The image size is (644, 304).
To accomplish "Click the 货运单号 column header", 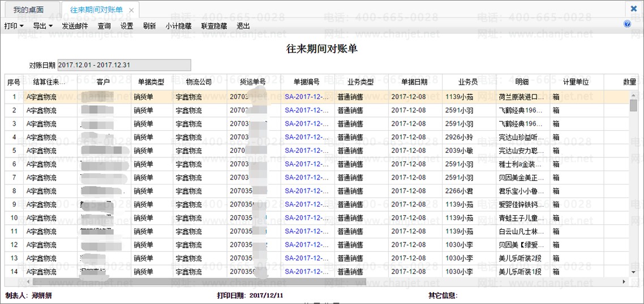I will 254,82.
